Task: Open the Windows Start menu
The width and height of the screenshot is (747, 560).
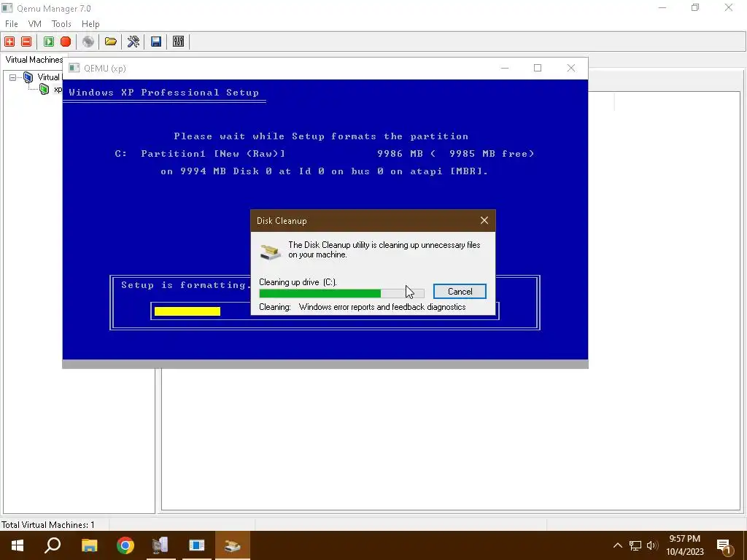Action: [18, 545]
